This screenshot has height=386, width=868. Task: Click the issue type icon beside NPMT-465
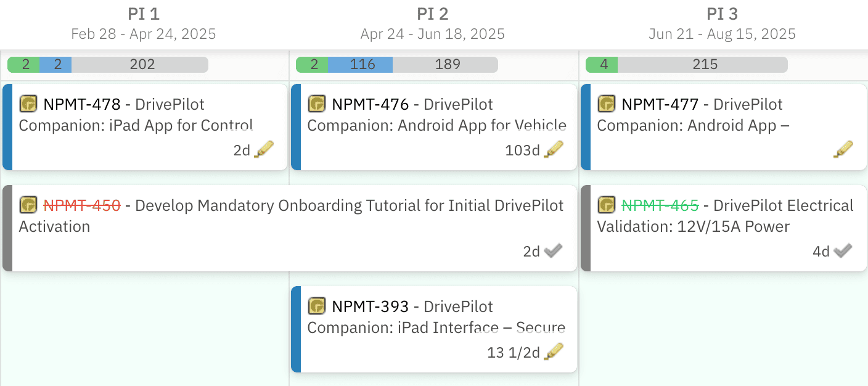click(607, 205)
